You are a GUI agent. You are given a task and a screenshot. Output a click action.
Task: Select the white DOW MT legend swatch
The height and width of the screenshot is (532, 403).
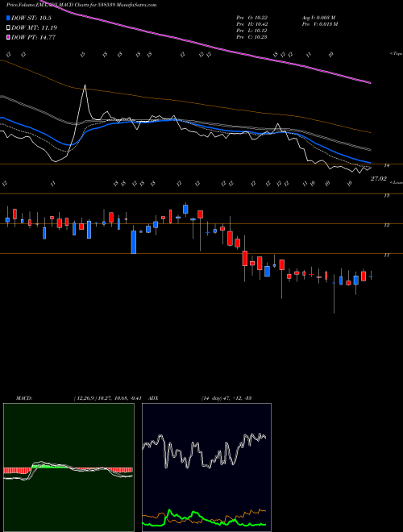(x=9, y=28)
